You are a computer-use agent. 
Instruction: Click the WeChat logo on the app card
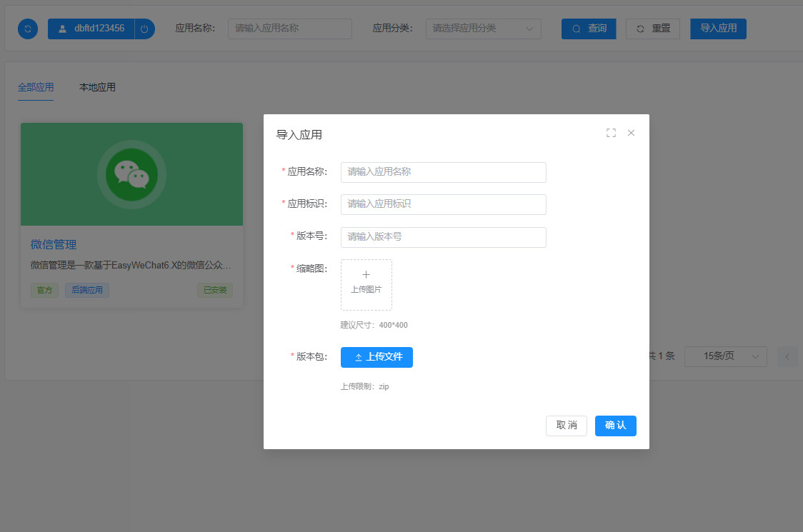tap(131, 174)
